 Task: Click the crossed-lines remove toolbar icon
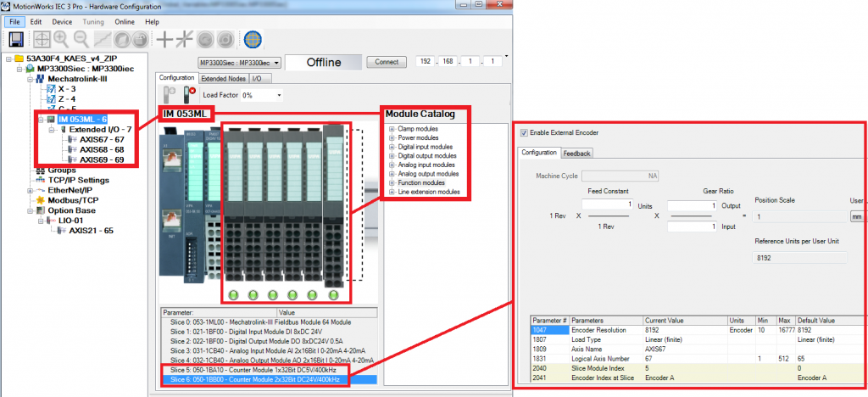184,40
